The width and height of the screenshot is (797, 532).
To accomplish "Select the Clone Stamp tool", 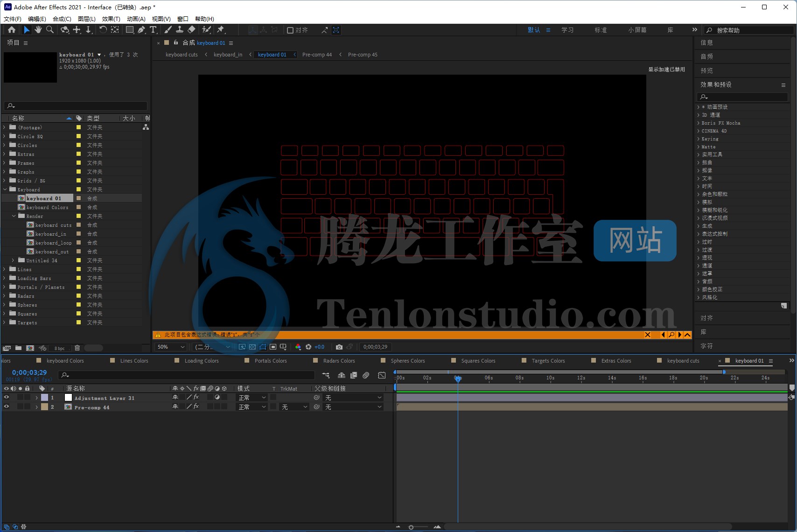I will (179, 30).
